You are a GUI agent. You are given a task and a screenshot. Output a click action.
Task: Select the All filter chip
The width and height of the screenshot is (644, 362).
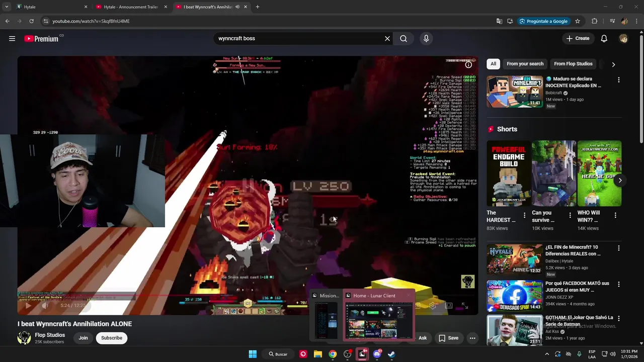pyautogui.click(x=493, y=64)
